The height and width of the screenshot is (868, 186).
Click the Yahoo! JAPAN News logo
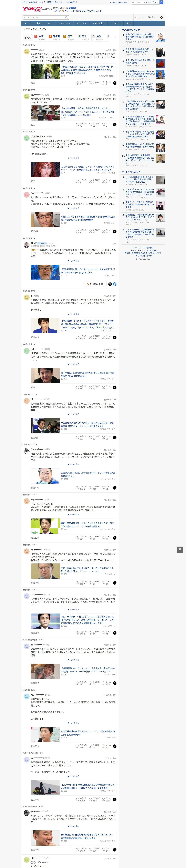(37, 9)
